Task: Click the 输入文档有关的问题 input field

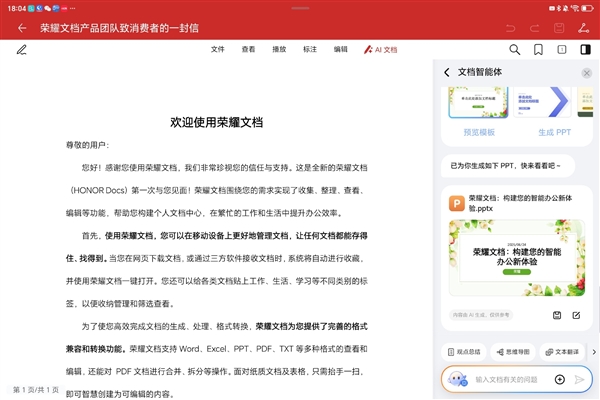Action: [510, 380]
